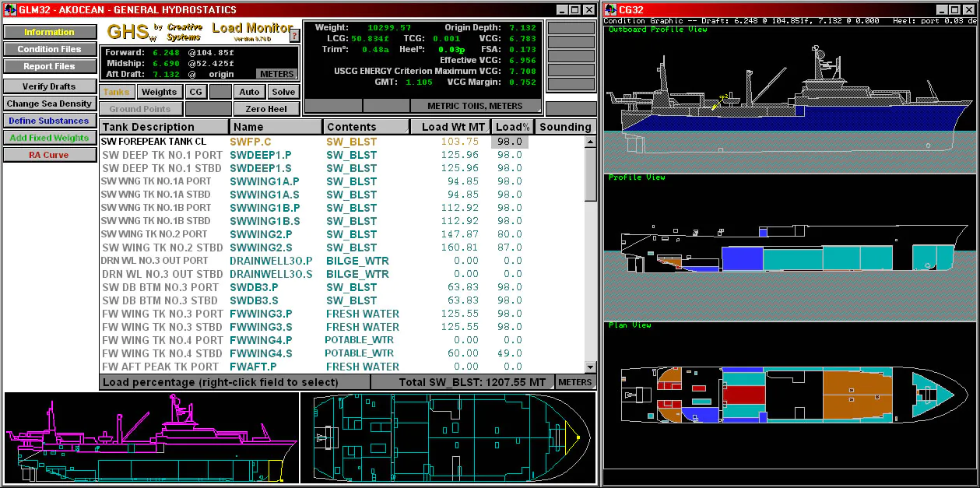Select tank name SWWING1B.P
The height and width of the screenshot is (488, 980).
click(x=264, y=208)
